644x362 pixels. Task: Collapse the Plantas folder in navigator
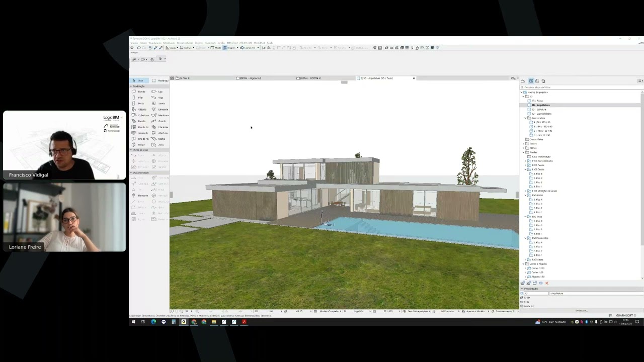click(x=523, y=152)
